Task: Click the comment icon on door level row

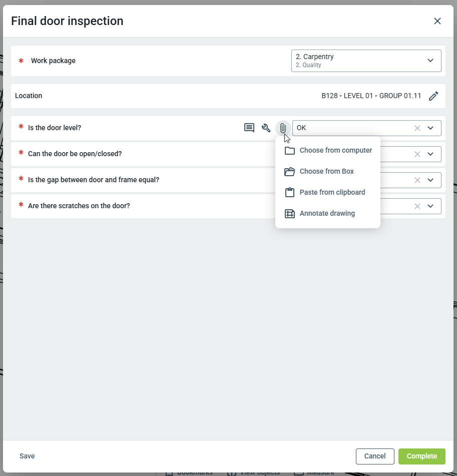Action: coord(249,128)
